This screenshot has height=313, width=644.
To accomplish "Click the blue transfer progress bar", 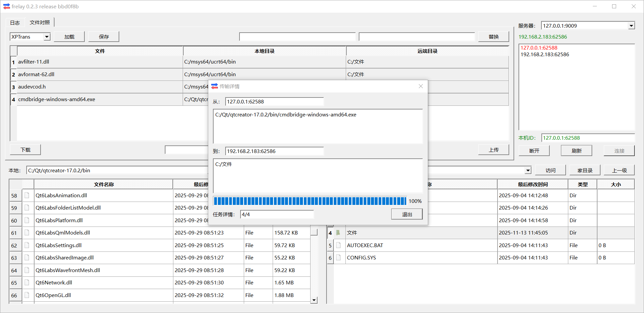I will tap(310, 201).
